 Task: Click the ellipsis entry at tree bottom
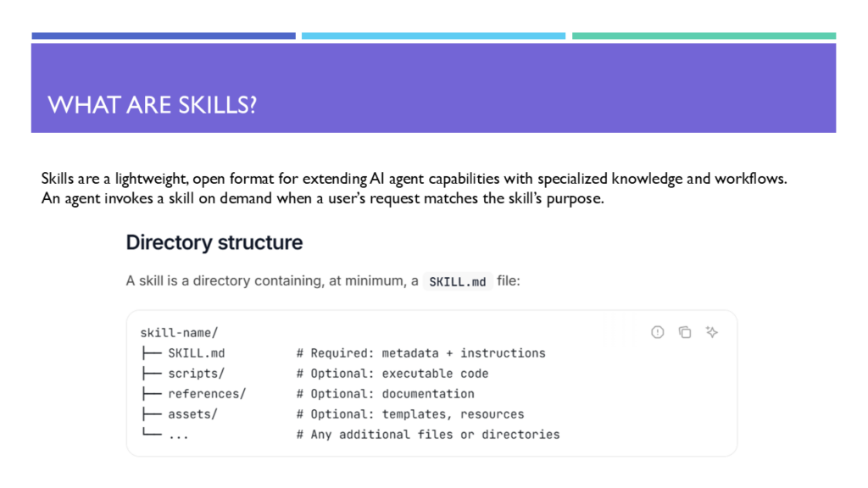[x=178, y=436]
